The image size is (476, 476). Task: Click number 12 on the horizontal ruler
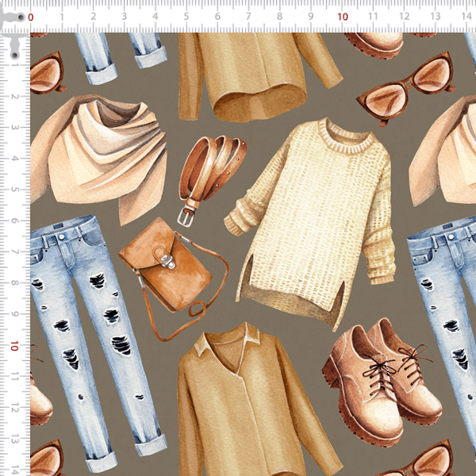click(x=405, y=17)
